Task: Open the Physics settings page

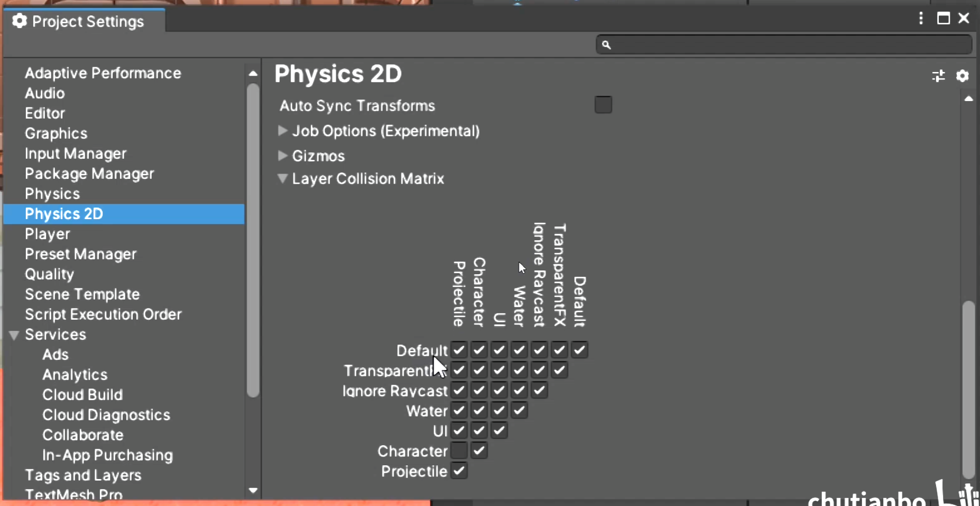Action: [x=52, y=194]
